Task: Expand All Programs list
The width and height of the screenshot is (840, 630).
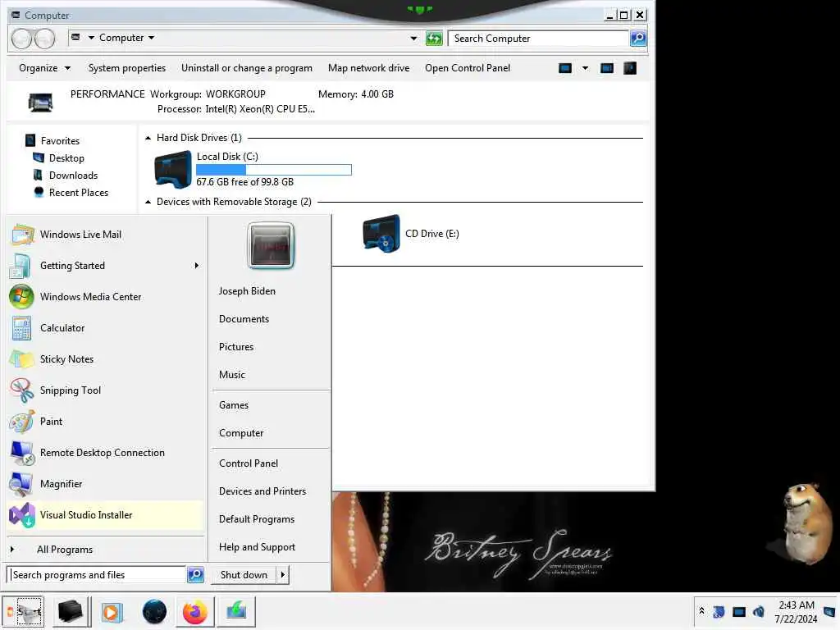Action: [x=65, y=550]
